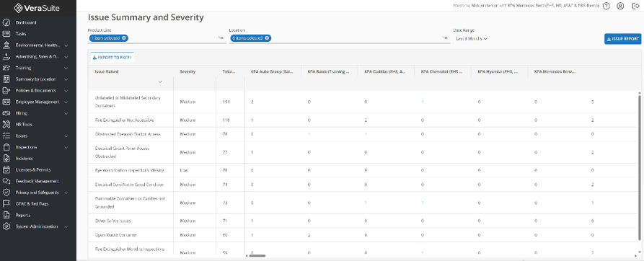Expand the Environmental, Health menu chevron
The height and width of the screenshot is (261, 644).
[66, 45]
